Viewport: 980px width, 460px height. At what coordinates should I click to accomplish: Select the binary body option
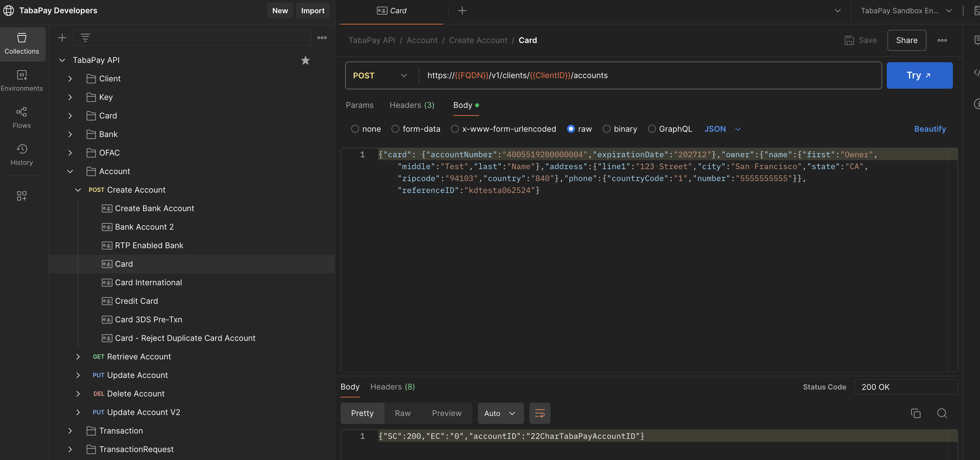[x=606, y=129]
